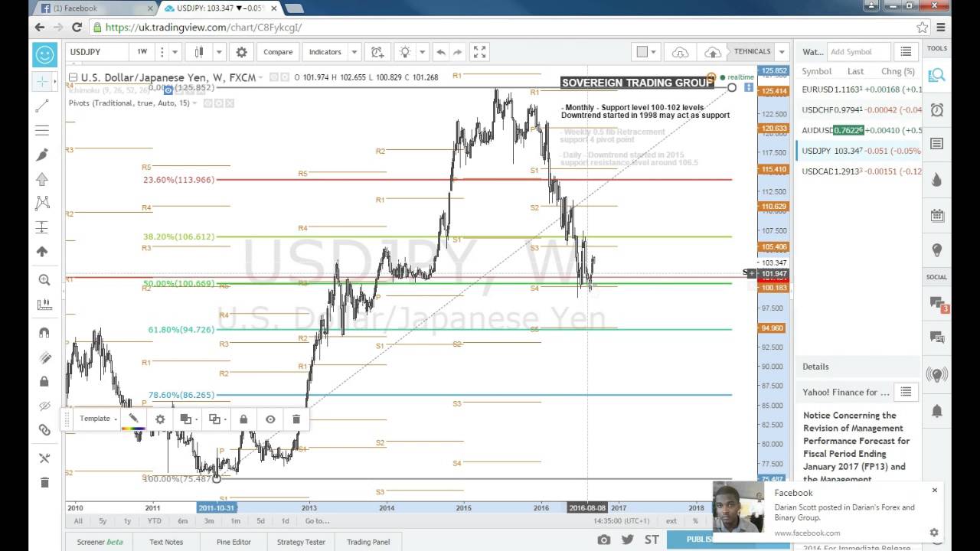This screenshot has width=980, height=551.
Task: Open the measure tool with bars icon
Action: coord(44,304)
